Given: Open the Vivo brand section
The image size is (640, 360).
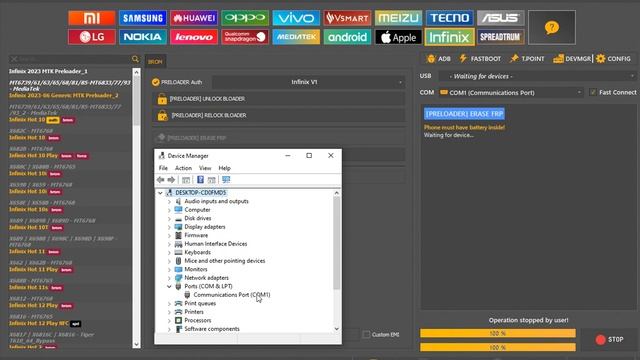Looking at the screenshot, I should 296,18.
